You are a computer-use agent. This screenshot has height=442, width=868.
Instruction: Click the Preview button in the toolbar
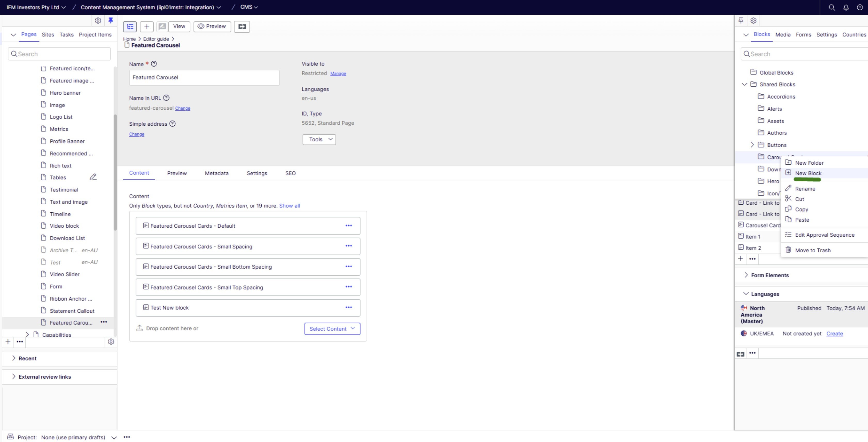[x=212, y=27]
